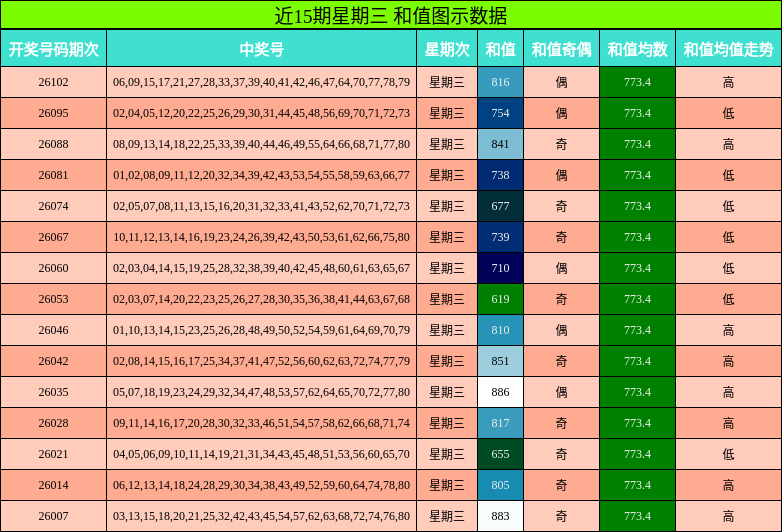Click the sum value cell 738
The height and width of the screenshot is (532, 782).
(x=500, y=175)
